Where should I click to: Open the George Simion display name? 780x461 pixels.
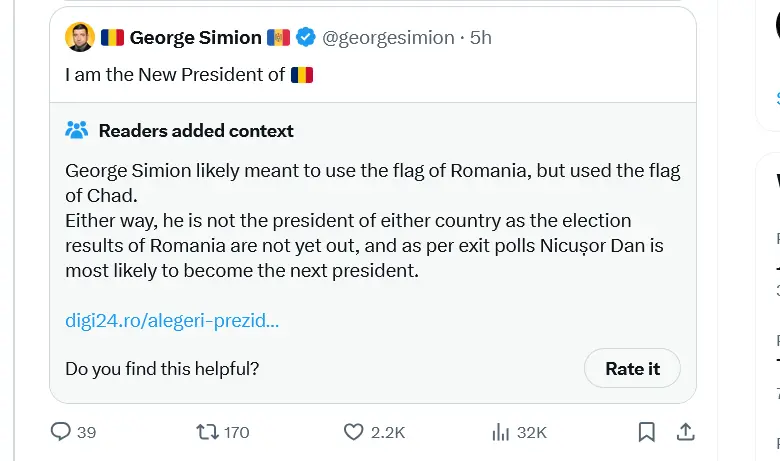pos(195,38)
